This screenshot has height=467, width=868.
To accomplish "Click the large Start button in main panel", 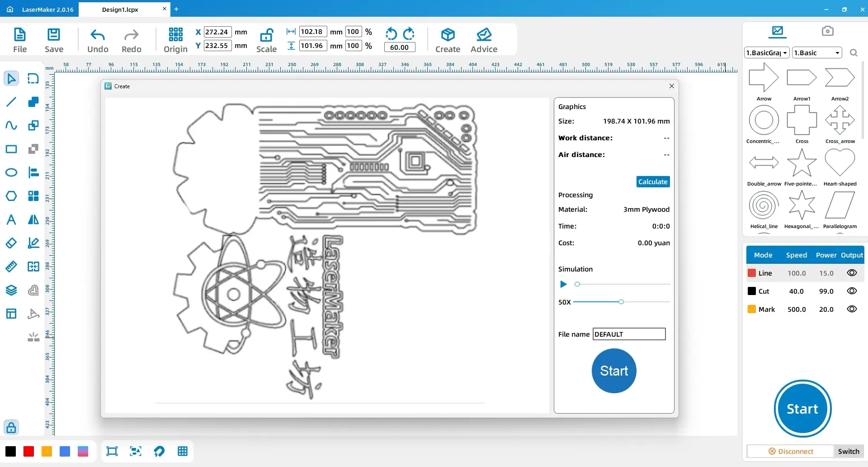I will [x=802, y=409].
